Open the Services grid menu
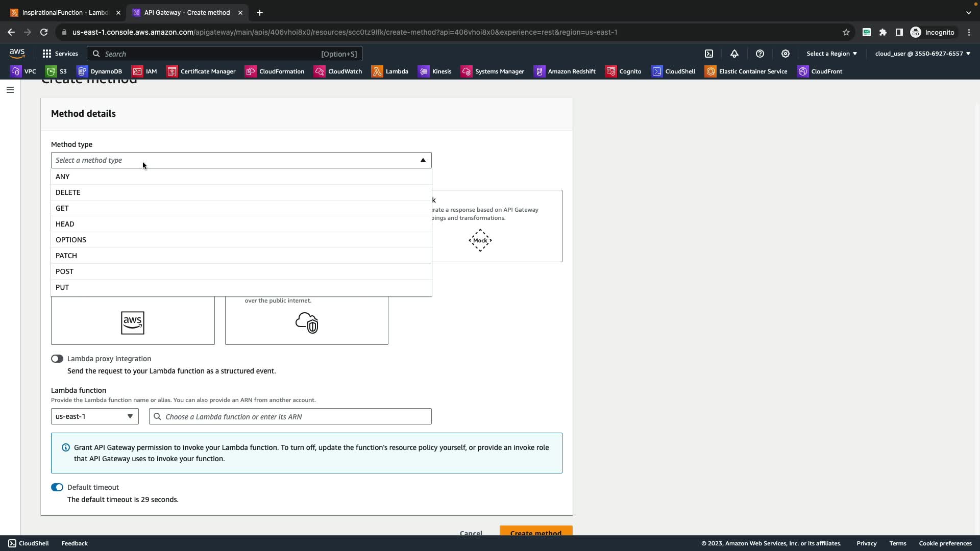980x551 pixels. pos(60,54)
